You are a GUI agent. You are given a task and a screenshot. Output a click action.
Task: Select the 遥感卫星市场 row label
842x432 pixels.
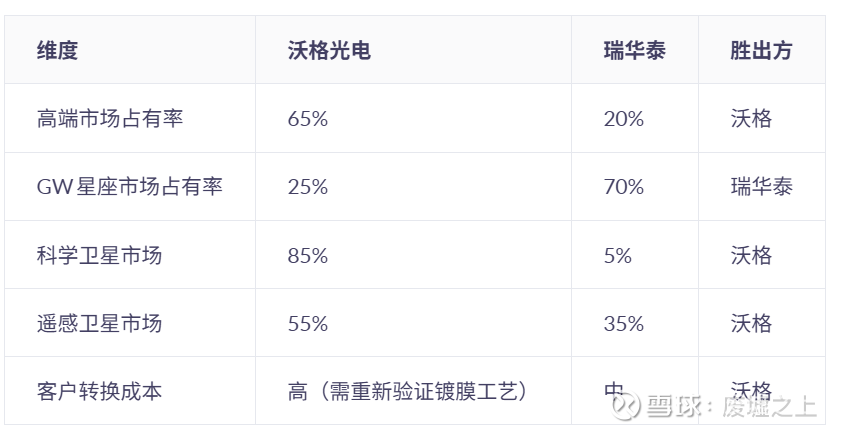click(x=98, y=323)
